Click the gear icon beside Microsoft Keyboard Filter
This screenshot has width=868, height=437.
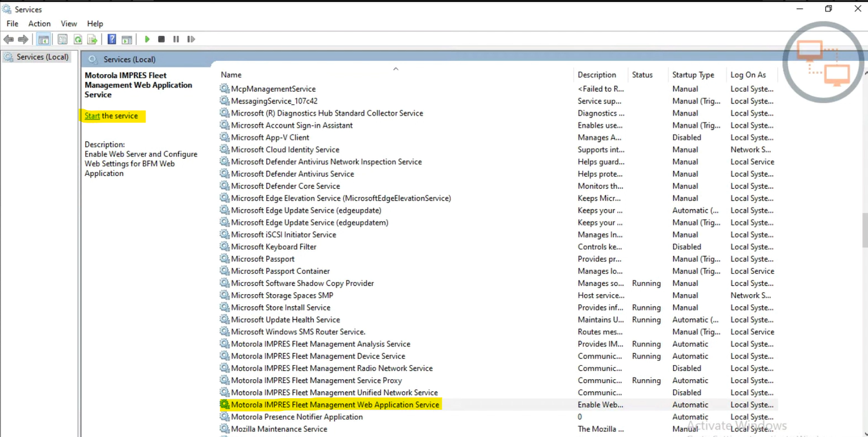[224, 246]
